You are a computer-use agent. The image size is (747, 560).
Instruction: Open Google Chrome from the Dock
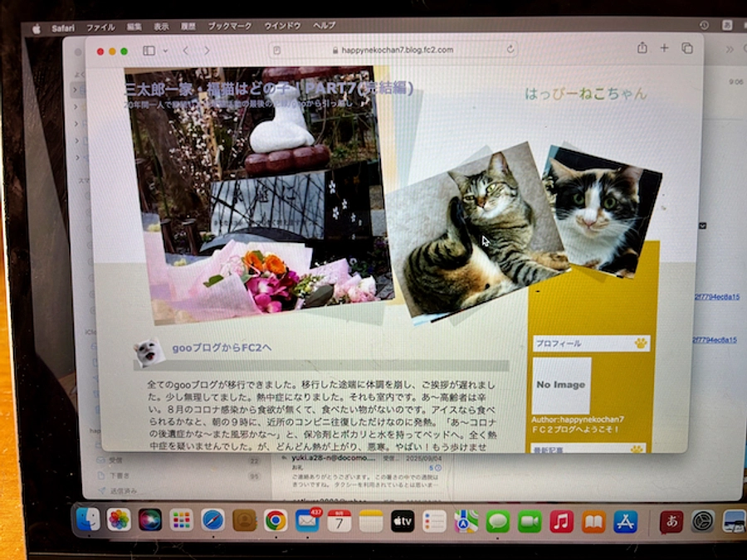coord(276,520)
